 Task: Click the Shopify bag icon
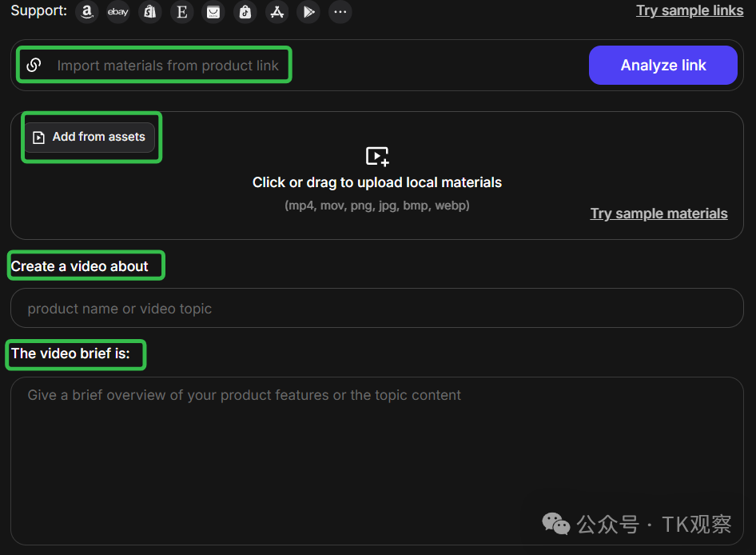pos(149,12)
